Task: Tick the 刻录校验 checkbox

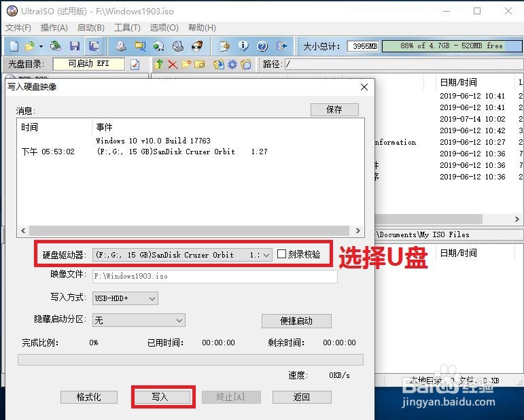Action: pos(282,254)
